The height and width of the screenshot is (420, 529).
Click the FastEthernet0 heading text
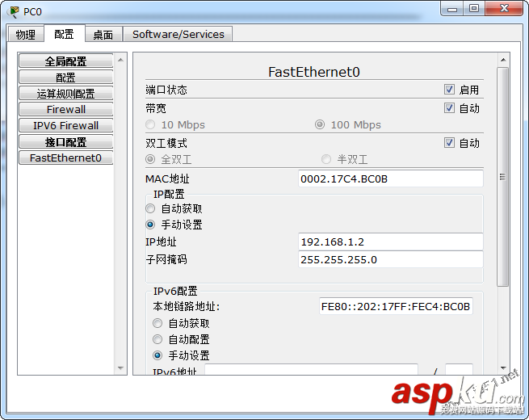point(314,72)
